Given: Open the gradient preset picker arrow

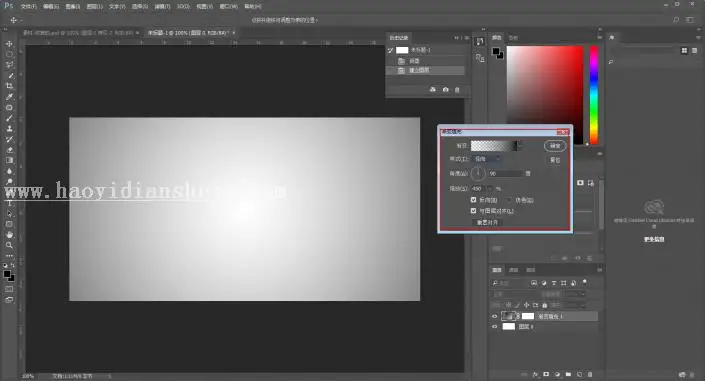Looking at the screenshot, I should click(519, 145).
